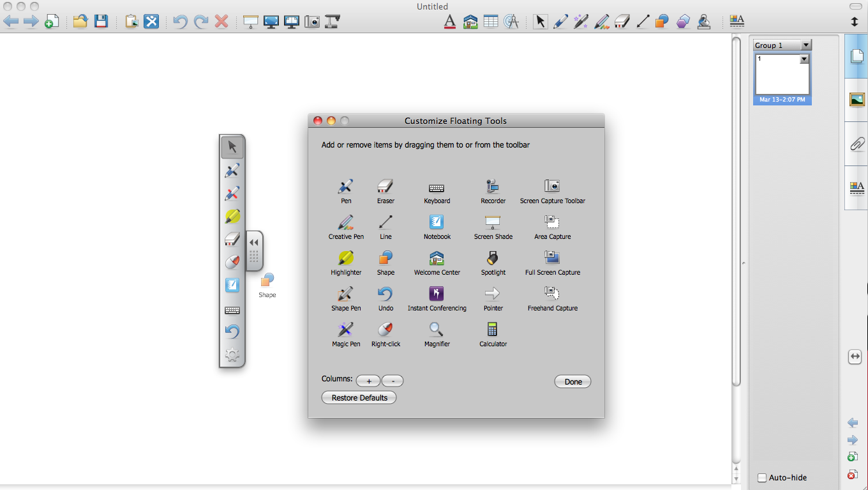Viewport: 868px width, 490px height.
Task: Click the Freehand Capture icon
Action: (552, 295)
